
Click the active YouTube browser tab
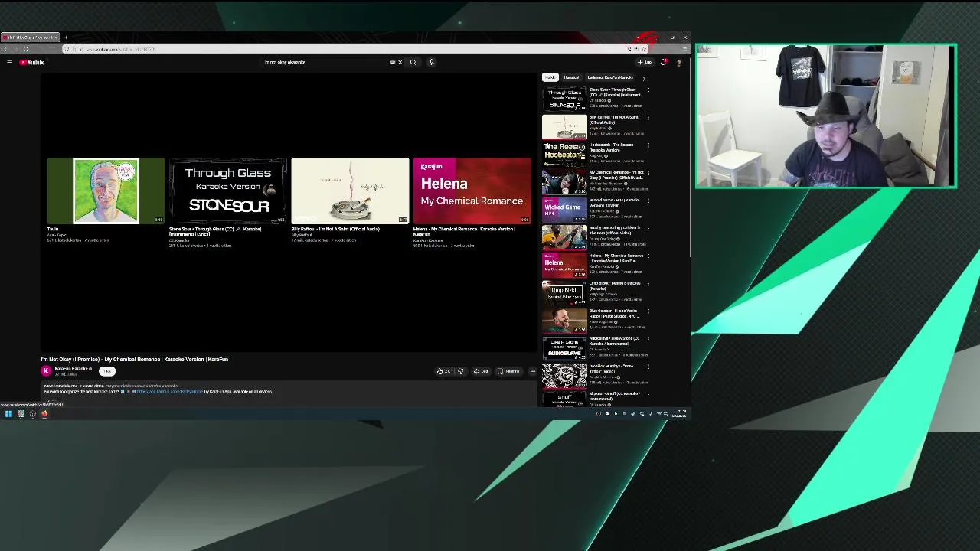[x=29, y=37]
